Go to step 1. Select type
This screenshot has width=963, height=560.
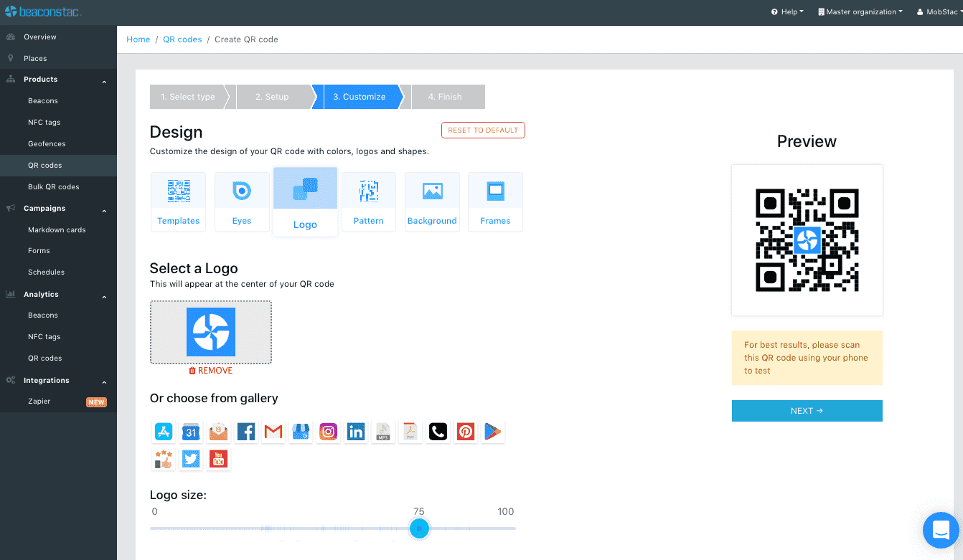(x=188, y=97)
